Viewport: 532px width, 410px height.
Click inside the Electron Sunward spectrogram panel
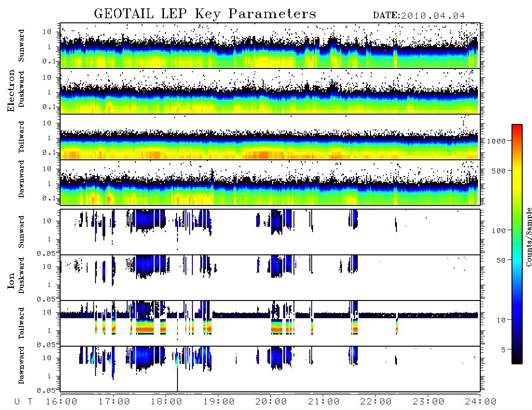270,46
